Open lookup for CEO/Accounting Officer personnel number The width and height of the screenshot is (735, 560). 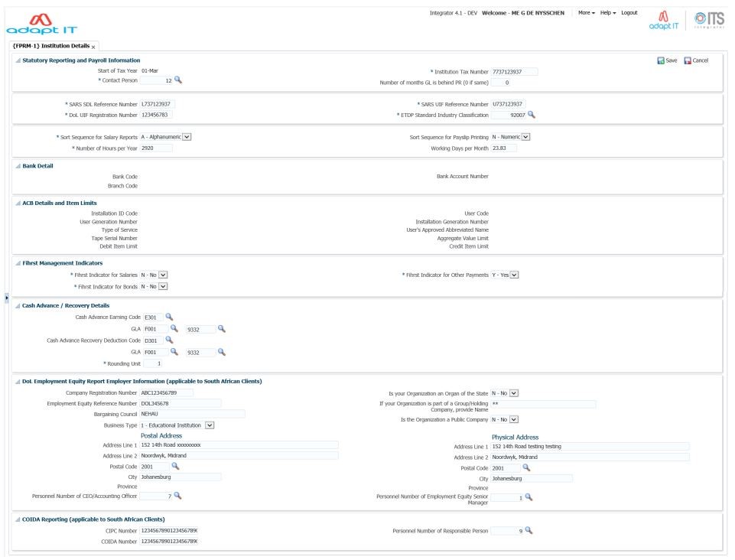[x=178, y=496]
